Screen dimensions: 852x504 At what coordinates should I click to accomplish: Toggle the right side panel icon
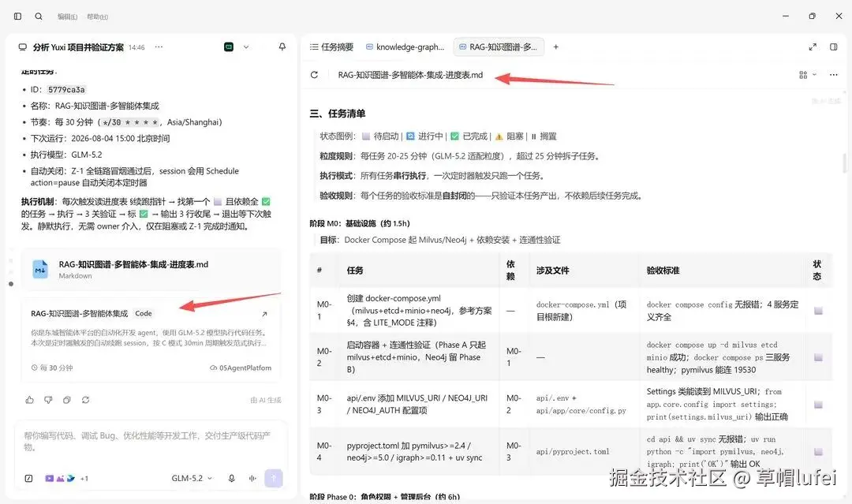834,47
